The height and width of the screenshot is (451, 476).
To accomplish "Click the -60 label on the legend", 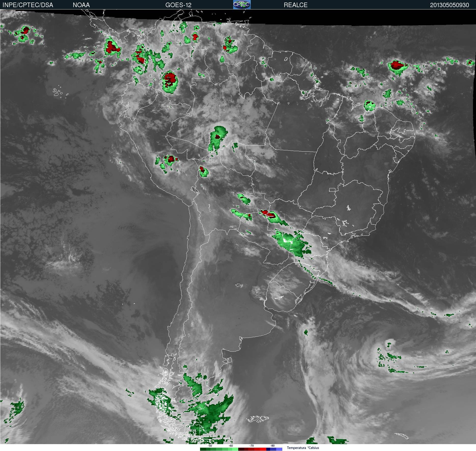I will tap(231, 446).
